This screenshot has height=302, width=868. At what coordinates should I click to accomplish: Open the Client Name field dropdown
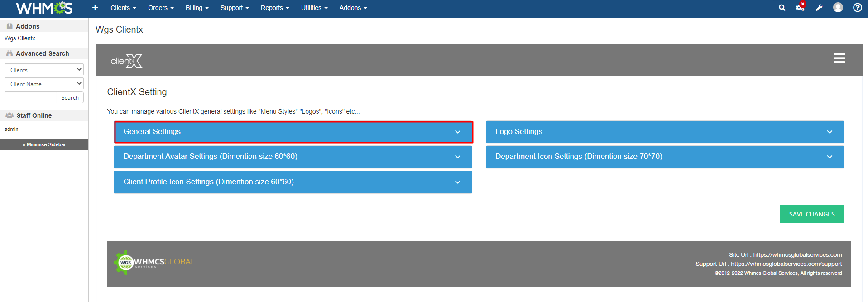(44, 84)
